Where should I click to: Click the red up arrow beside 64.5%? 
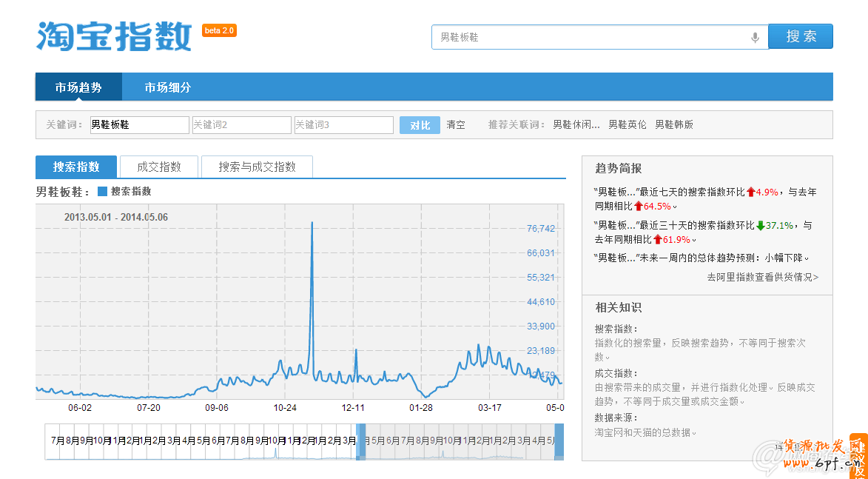[x=638, y=207]
